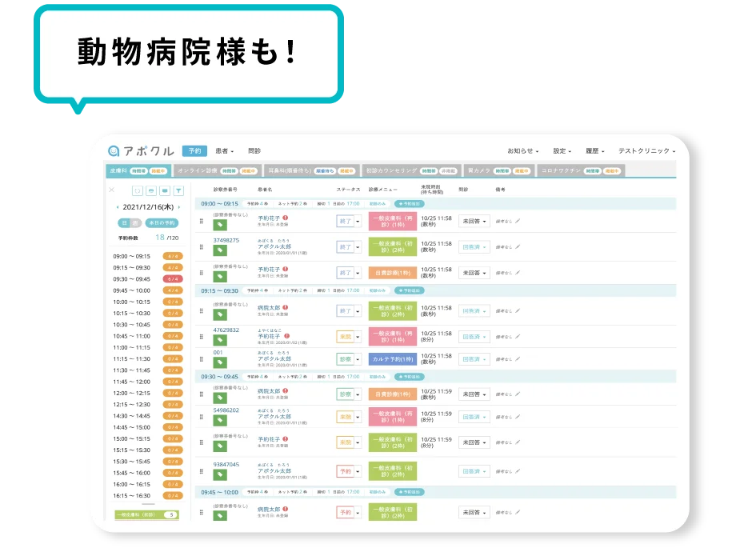The width and height of the screenshot is (752, 560).
Task: Open status dropdown for first 予約花子 row
Action: 358,222
